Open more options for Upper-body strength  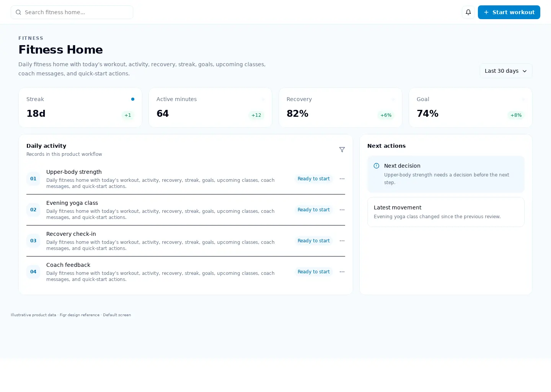(x=342, y=179)
